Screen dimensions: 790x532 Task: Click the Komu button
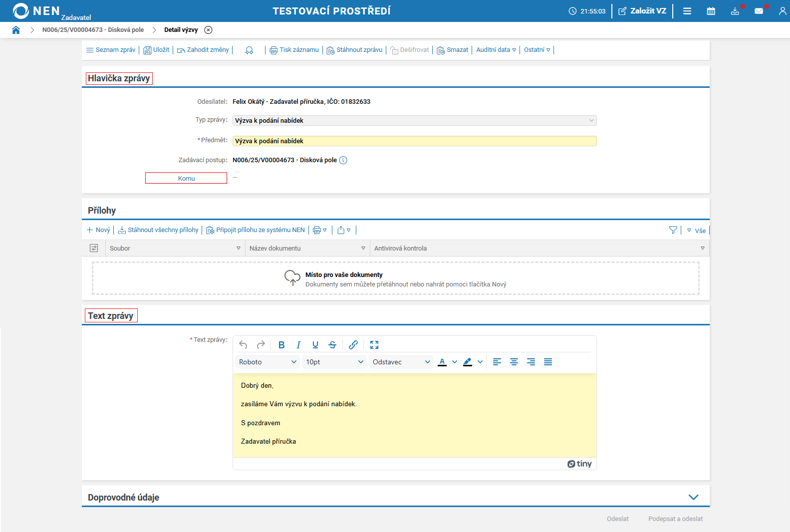pos(186,178)
